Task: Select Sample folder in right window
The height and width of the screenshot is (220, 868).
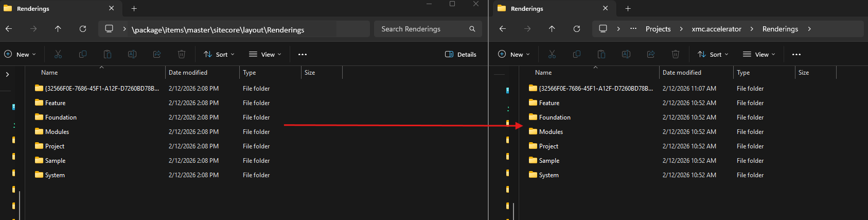Action: (x=544, y=161)
